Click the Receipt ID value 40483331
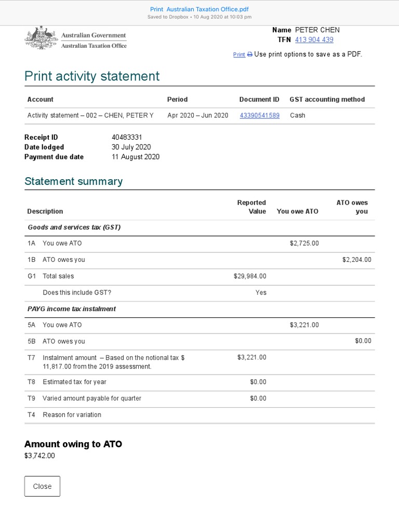Screen dimensions: 399x532 click(x=126, y=138)
